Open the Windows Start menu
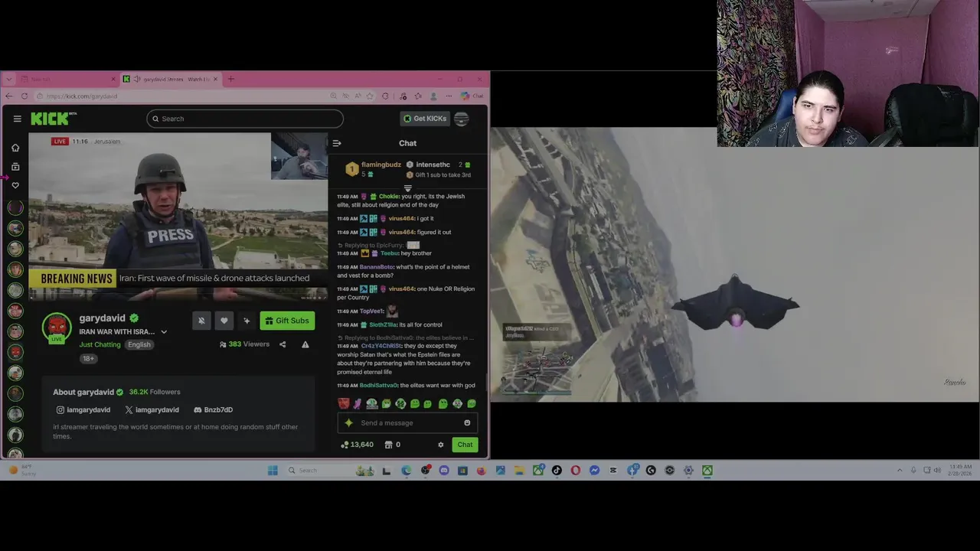This screenshot has width=980, height=551. (273, 471)
